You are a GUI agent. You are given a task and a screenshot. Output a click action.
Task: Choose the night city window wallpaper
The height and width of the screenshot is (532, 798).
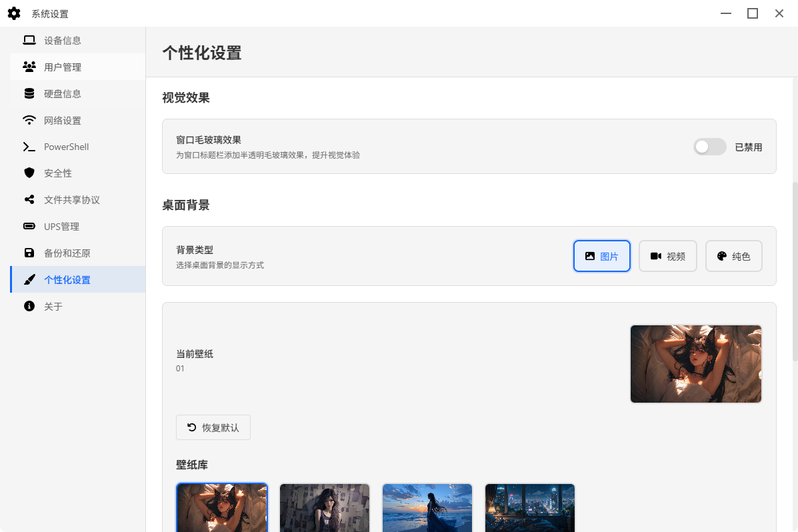tap(530, 508)
